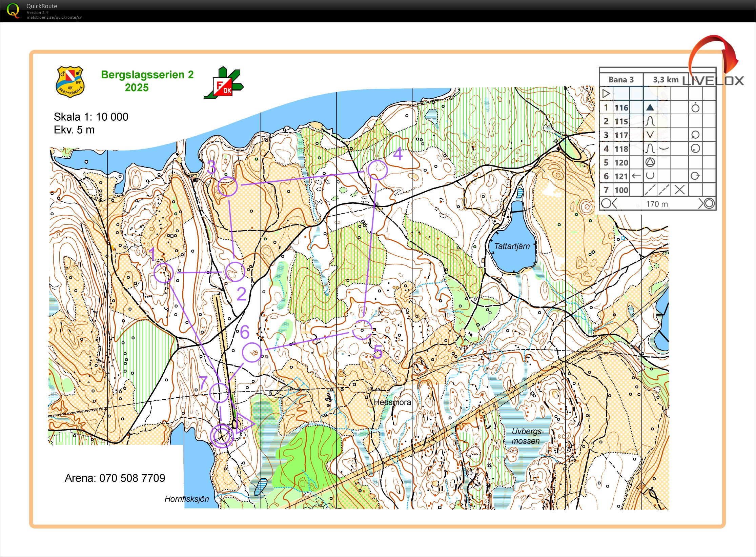The height and width of the screenshot is (557, 756).
Task: Click the circled triangle symbol in row 120
Action: click(650, 162)
